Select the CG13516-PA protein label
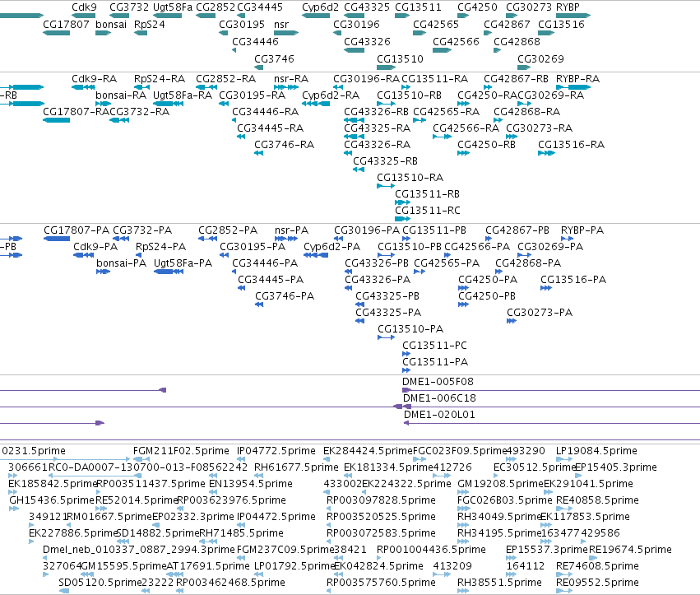Screen dimensions: 700x595 pyautogui.click(x=573, y=280)
